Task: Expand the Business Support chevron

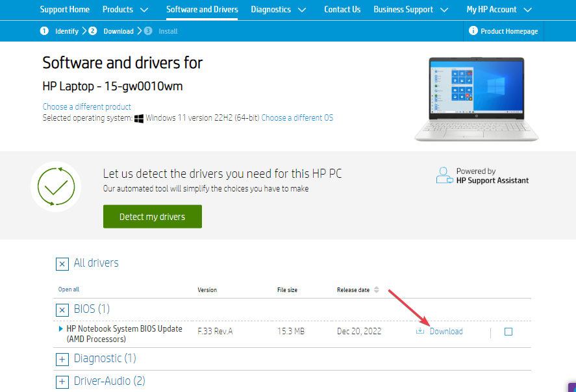Action: click(444, 10)
